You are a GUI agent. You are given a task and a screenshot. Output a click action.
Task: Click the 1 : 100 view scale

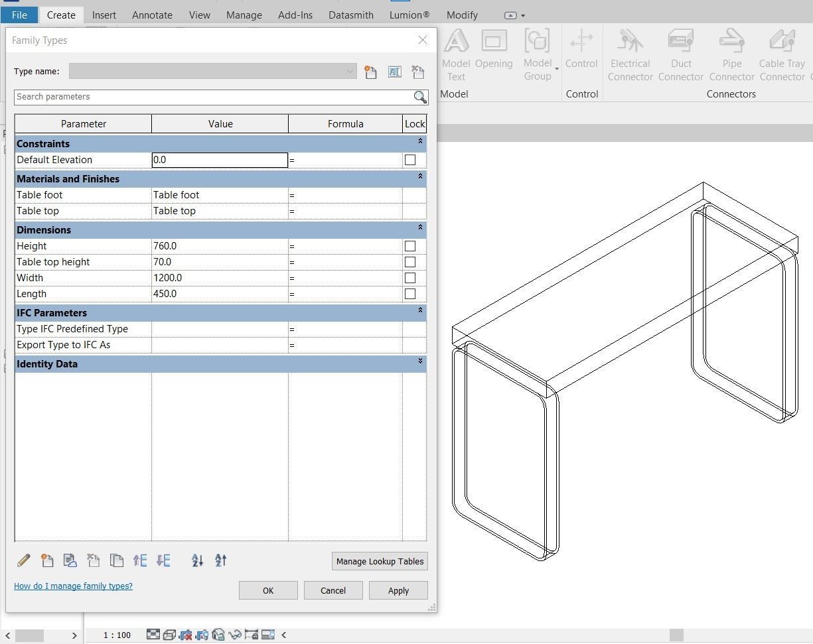tap(117, 635)
